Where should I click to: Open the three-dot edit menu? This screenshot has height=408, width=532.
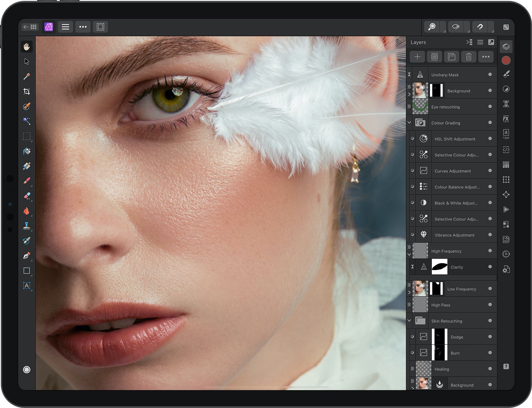pos(83,27)
